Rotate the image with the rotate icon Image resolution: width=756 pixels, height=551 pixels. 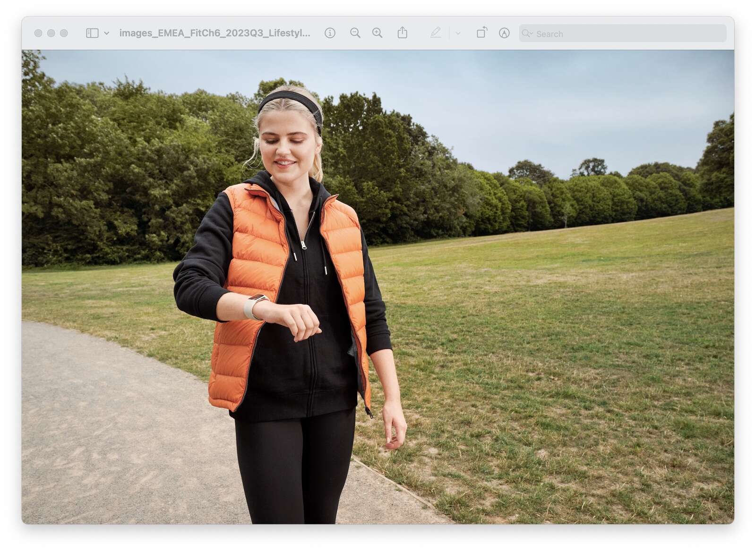tap(481, 33)
